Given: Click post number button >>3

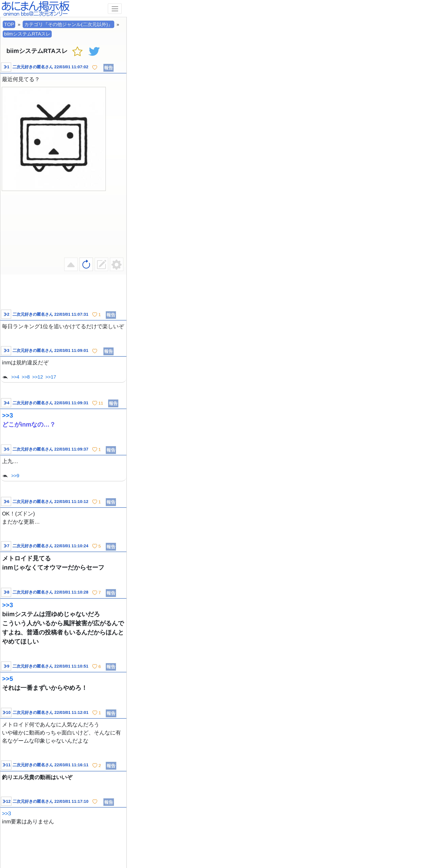Looking at the screenshot, I should click(x=6, y=351).
